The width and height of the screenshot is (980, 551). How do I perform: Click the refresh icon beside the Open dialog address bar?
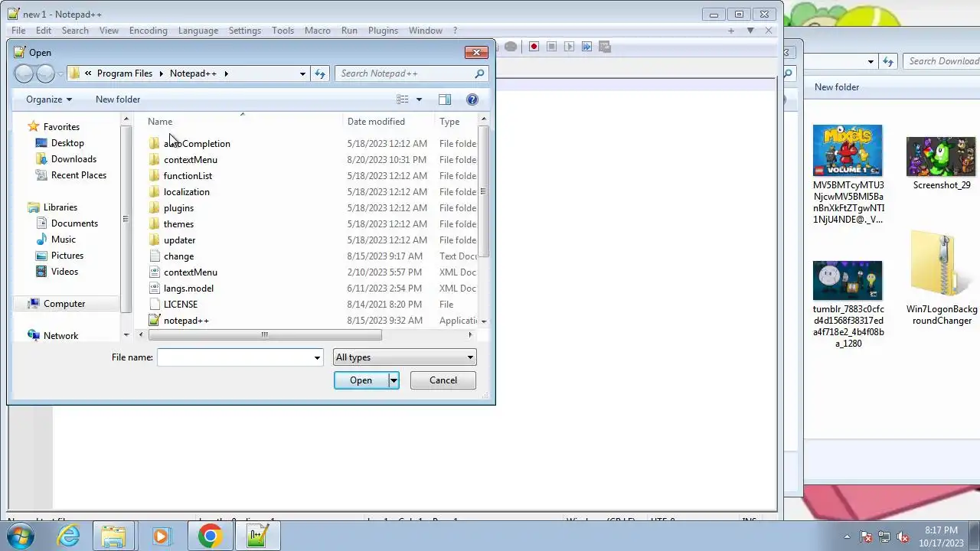(320, 73)
